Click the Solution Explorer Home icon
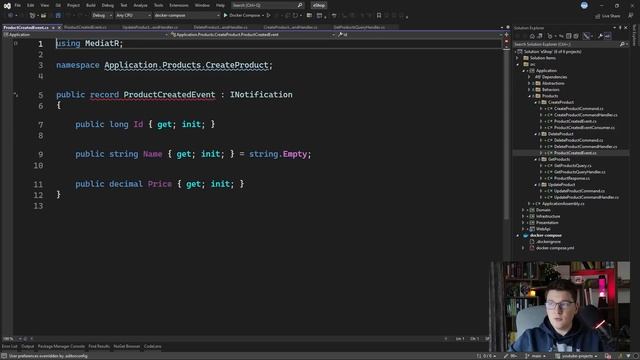Image resolution: width=640 pixels, height=360 pixels. 532,36
